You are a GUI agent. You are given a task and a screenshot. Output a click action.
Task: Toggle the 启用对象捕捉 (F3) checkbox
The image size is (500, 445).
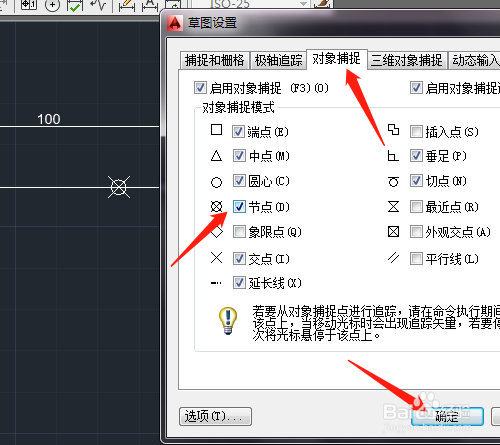tap(200, 88)
